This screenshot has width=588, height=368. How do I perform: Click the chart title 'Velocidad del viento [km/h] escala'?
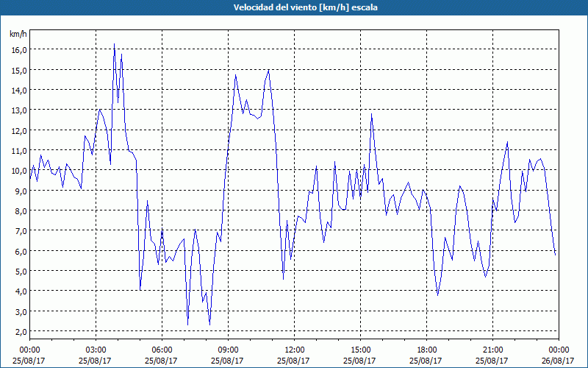click(305, 7)
